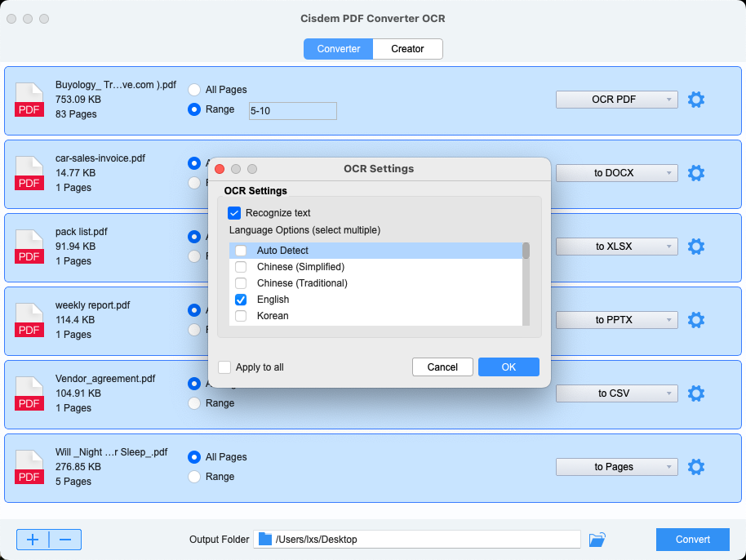This screenshot has width=746, height=560.
Task: Open settings gear for Will_Night Sleep pdf row
Action: point(695,467)
